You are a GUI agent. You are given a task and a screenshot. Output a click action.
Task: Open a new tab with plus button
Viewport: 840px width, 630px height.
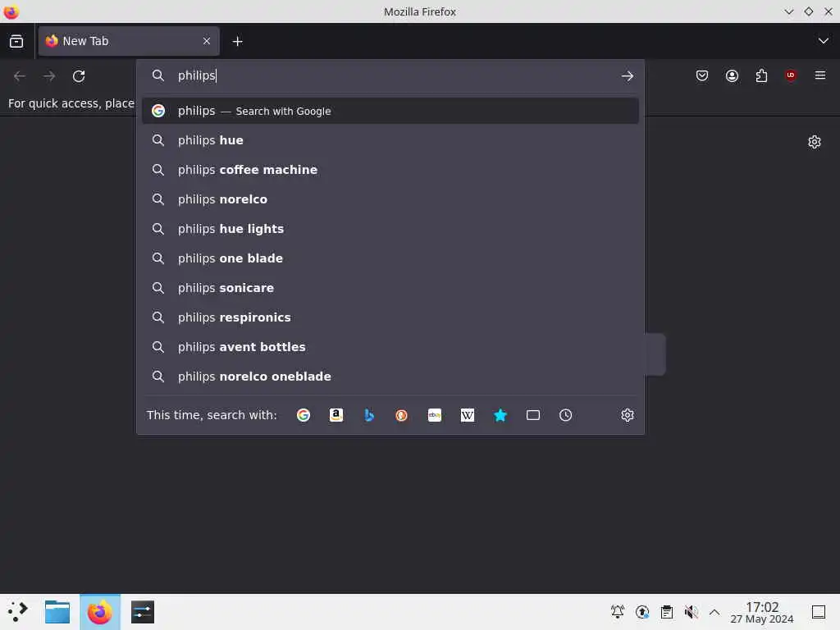click(237, 41)
